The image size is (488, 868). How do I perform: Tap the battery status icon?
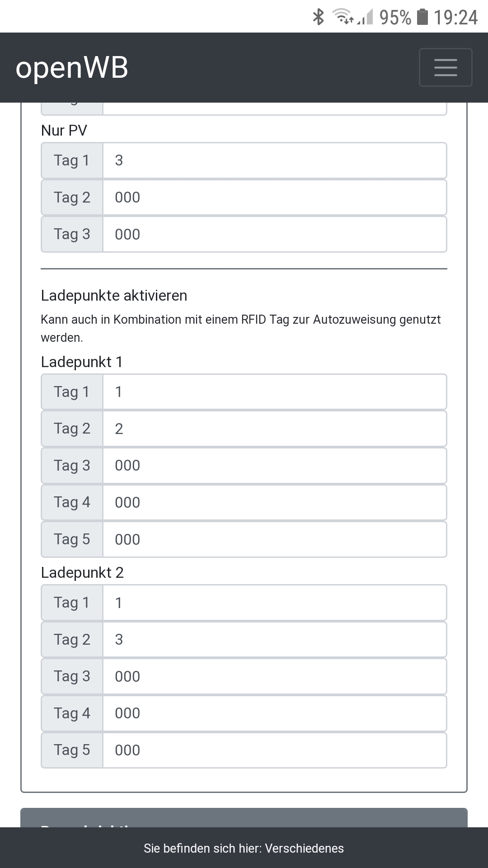[x=422, y=17]
